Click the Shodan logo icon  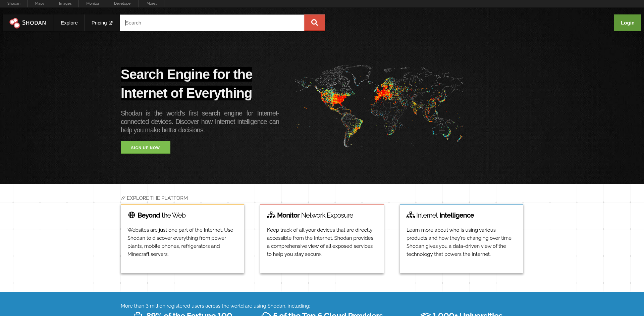pos(14,23)
